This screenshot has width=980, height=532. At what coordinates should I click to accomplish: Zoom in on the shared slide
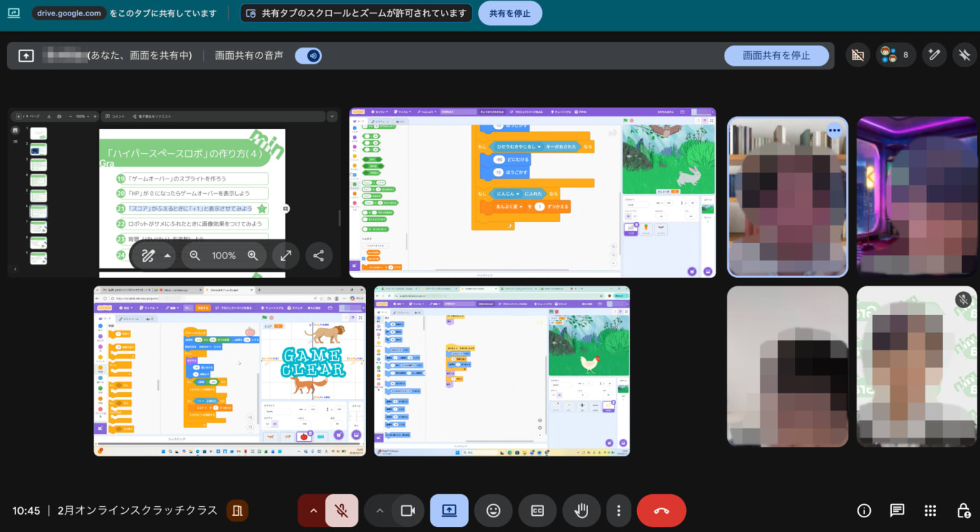pyautogui.click(x=253, y=255)
